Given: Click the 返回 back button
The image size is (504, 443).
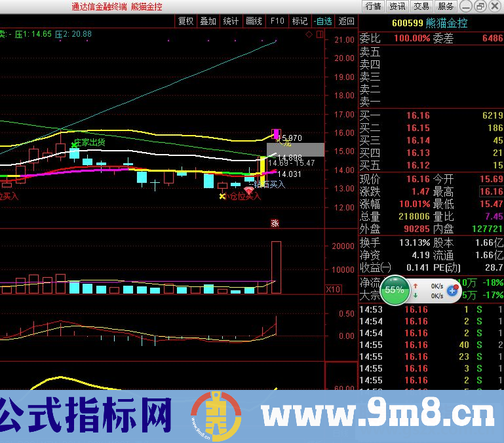Looking at the screenshot, I should point(346,21).
